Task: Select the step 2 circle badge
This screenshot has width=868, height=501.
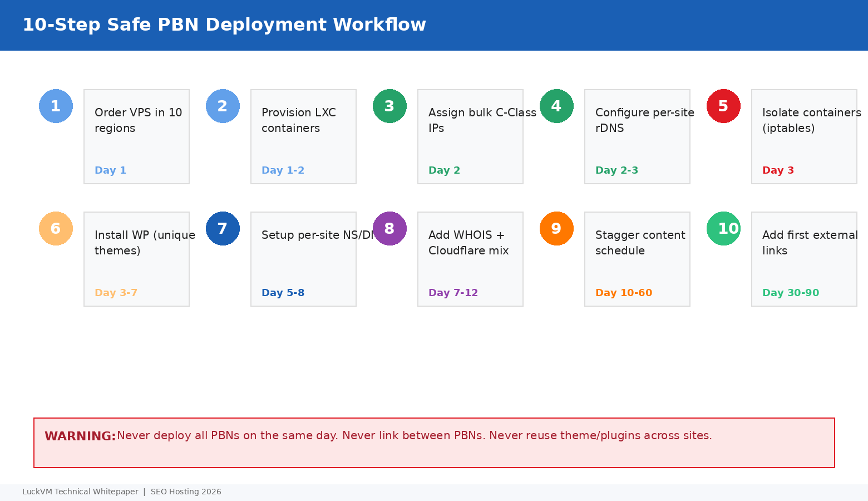Action: (223, 106)
